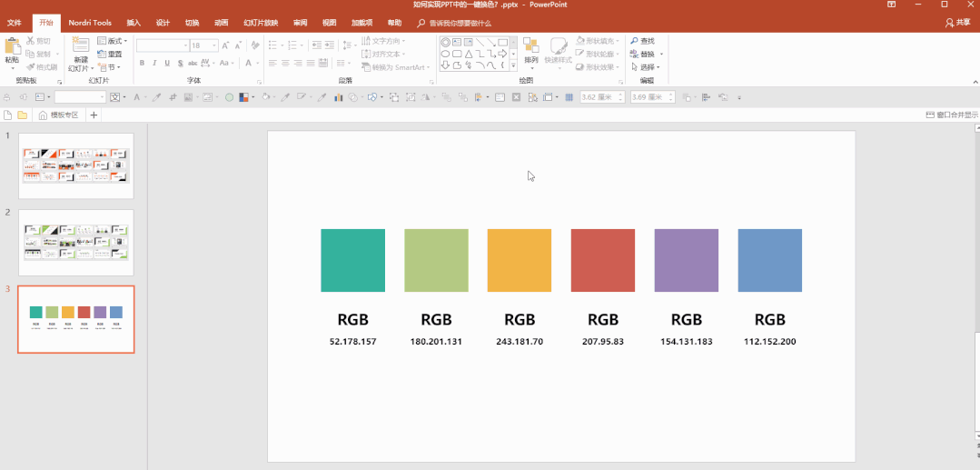Toggle underline text formatting
Viewport: 980px width, 470px height.
click(x=167, y=63)
